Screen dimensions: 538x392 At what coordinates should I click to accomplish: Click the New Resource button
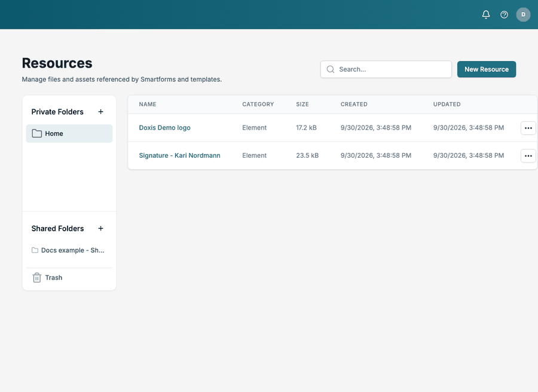487,69
